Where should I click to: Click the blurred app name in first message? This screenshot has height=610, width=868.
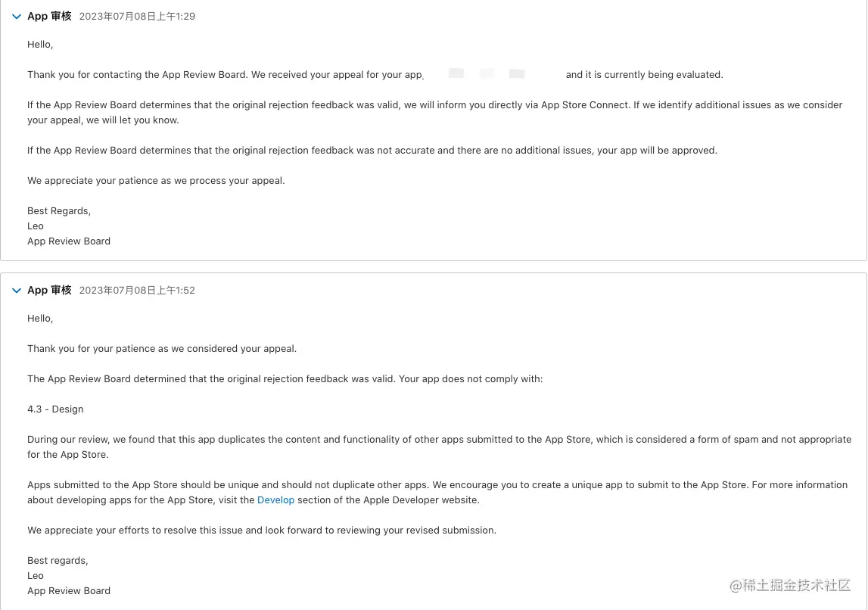coord(493,74)
